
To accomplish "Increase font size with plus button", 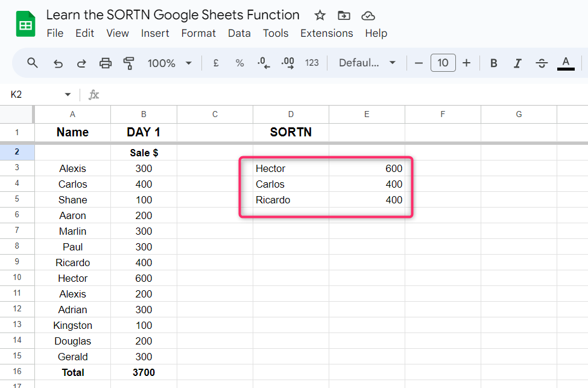I will pyautogui.click(x=466, y=63).
